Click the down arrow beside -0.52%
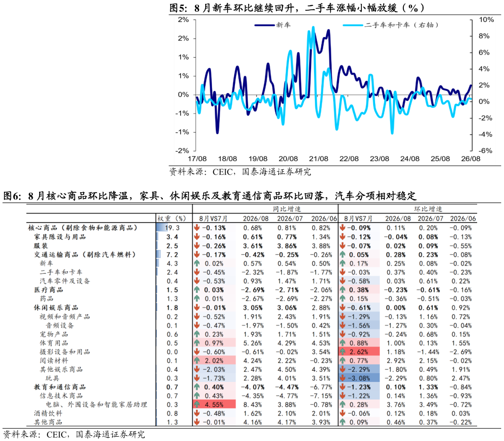Viewport: 504px width, 441px height. (197, 317)
